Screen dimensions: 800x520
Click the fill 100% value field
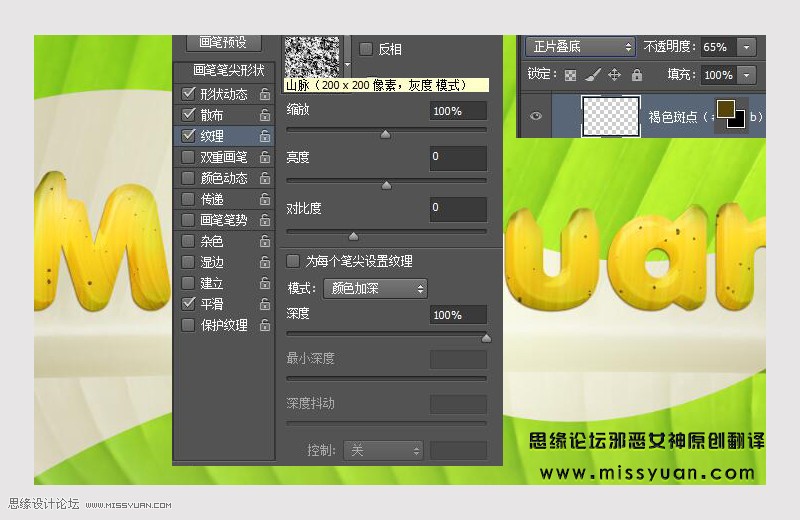718,75
